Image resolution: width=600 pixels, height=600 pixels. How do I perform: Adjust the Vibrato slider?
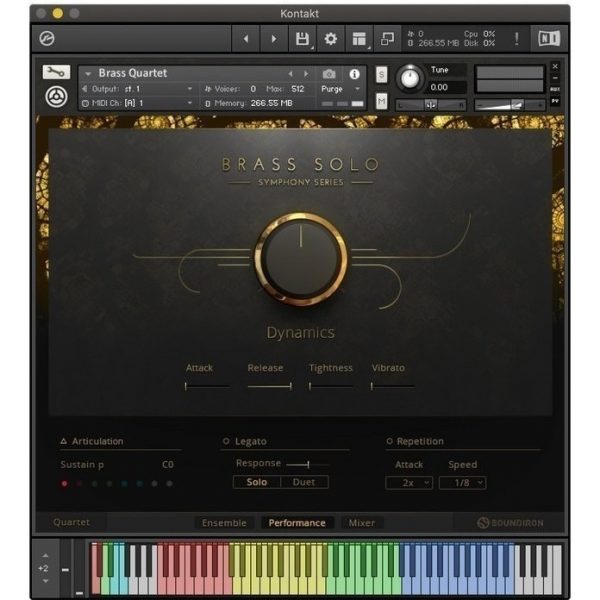[x=393, y=386]
